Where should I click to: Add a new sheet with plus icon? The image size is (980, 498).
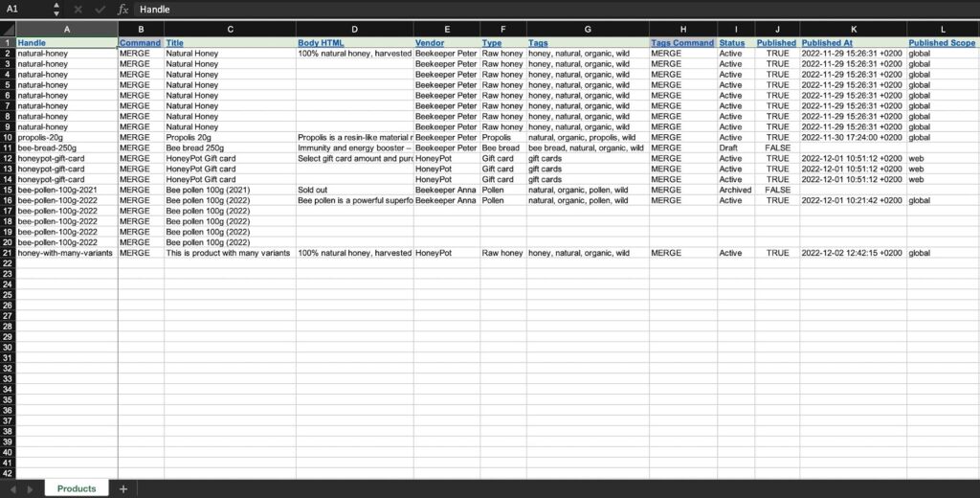[x=122, y=488]
